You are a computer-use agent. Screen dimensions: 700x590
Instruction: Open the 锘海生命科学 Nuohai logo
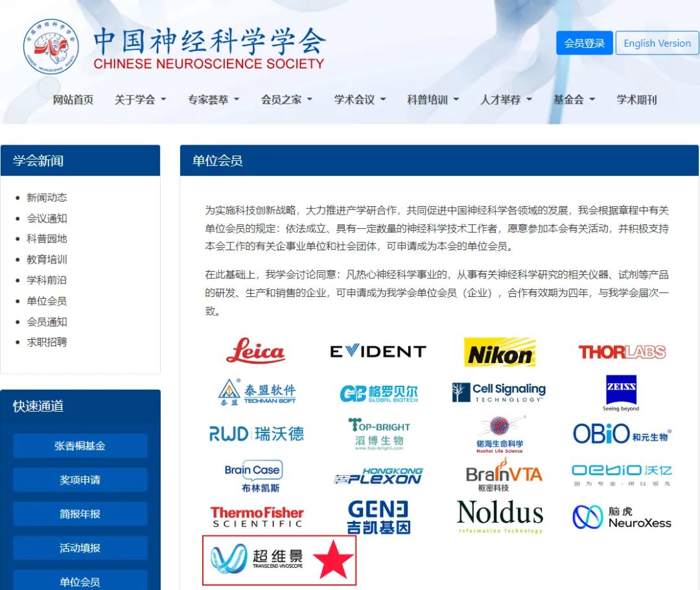click(500, 434)
